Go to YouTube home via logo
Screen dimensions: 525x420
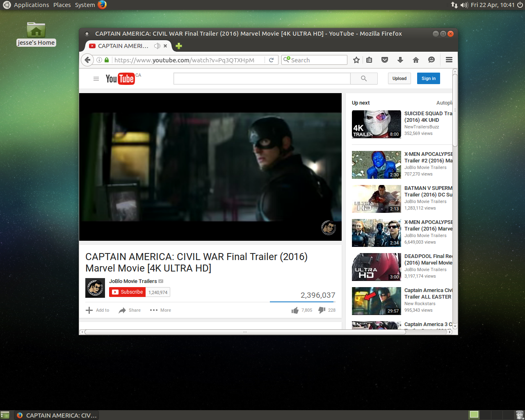[x=120, y=78]
